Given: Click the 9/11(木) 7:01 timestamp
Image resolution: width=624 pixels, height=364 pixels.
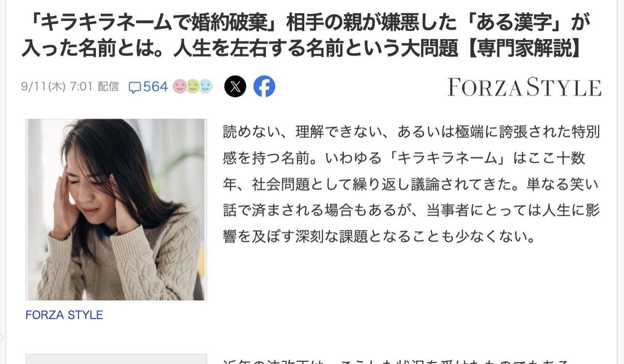Looking at the screenshot, I should pyautogui.click(x=57, y=87).
